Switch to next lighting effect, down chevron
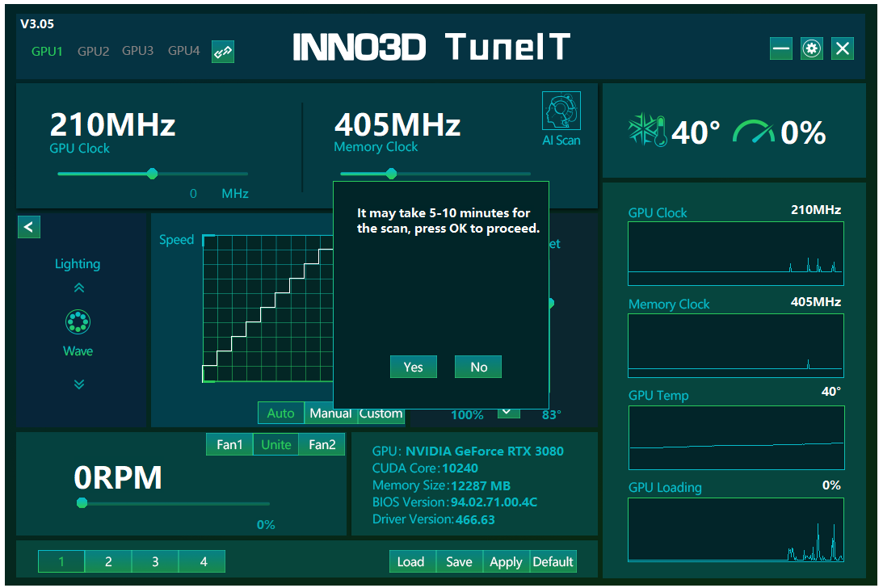Viewport: 883px width, 588px height. pyautogui.click(x=79, y=384)
